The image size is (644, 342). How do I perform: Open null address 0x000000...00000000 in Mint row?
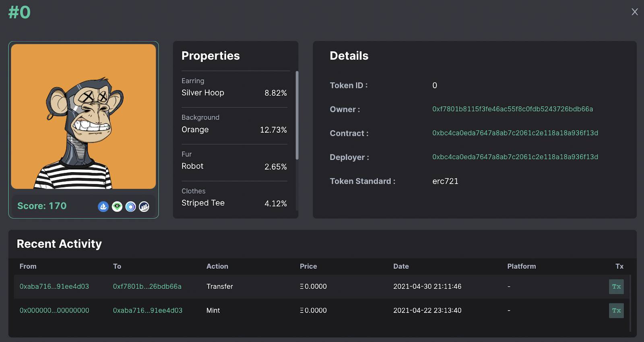pos(54,310)
